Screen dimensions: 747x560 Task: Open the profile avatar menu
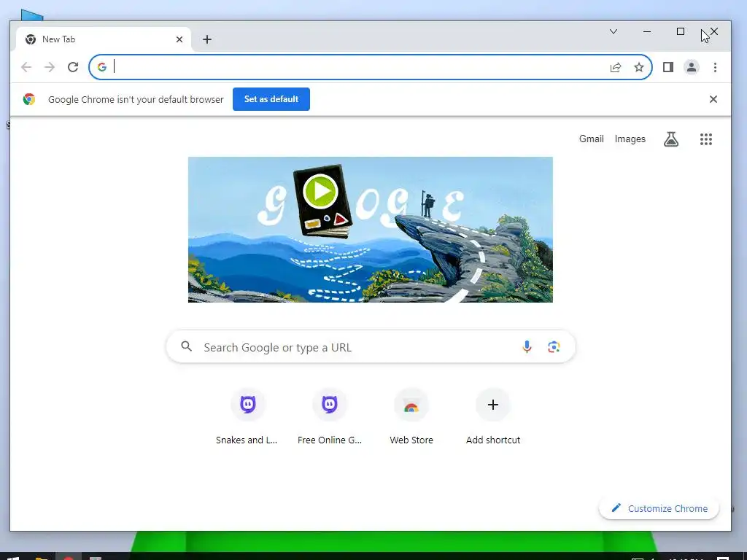pos(692,67)
